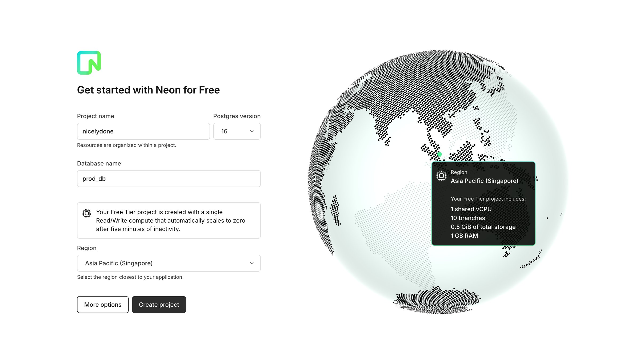Image resolution: width=640 pixels, height=364 pixels.
Task: Open the Asia Pacific (Singapore) region dropdown
Action: pyautogui.click(x=169, y=263)
